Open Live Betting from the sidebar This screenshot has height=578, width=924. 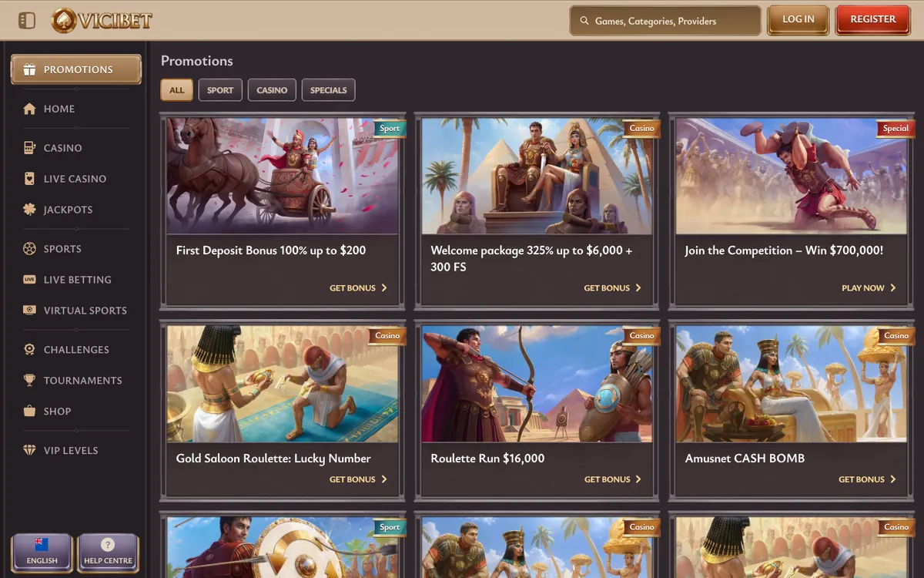pos(76,279)
